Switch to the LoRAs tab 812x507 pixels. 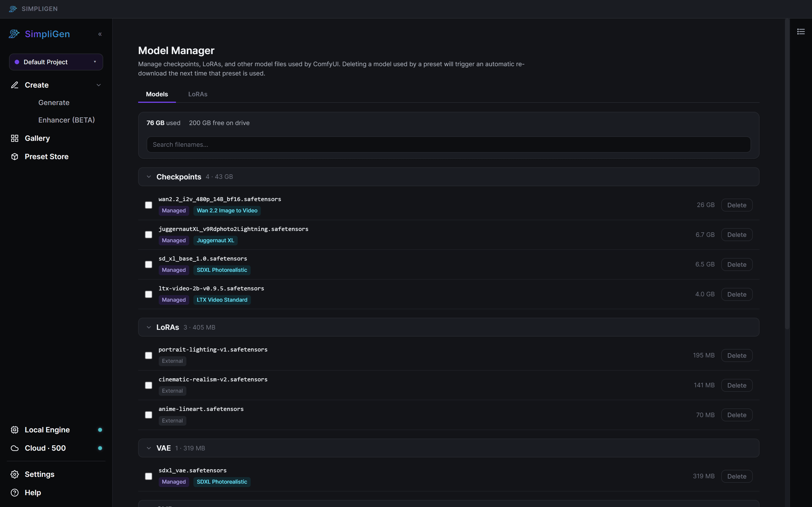198,94
